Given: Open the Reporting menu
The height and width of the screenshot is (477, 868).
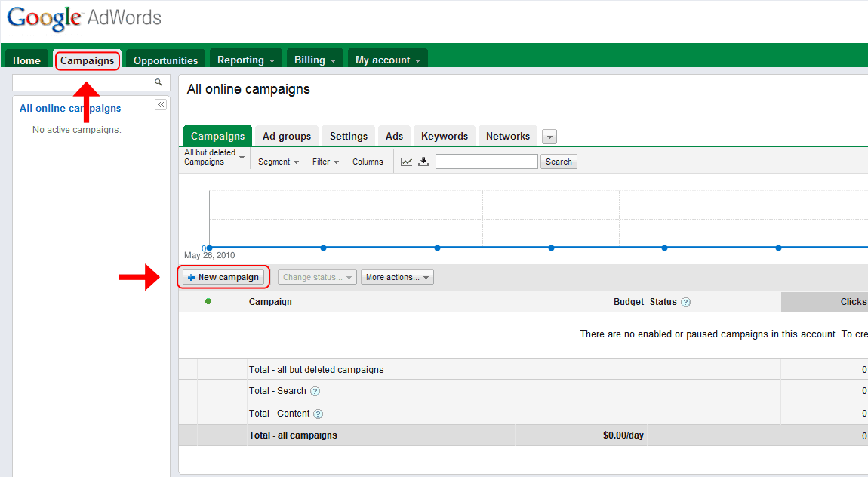Looking at the screenshot, I should (246, 60).
